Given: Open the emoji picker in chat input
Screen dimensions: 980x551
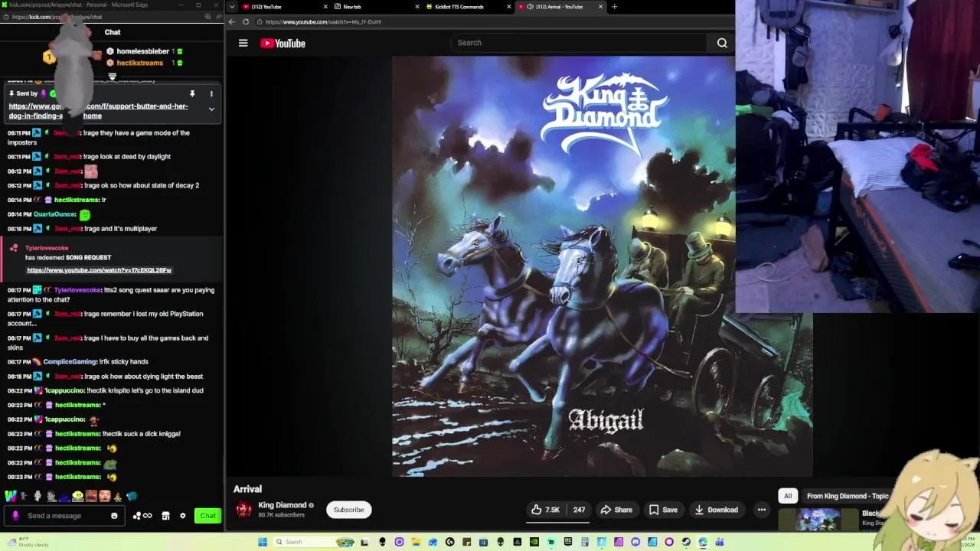Looking at the screenshot, I should [x=114, y=516].
